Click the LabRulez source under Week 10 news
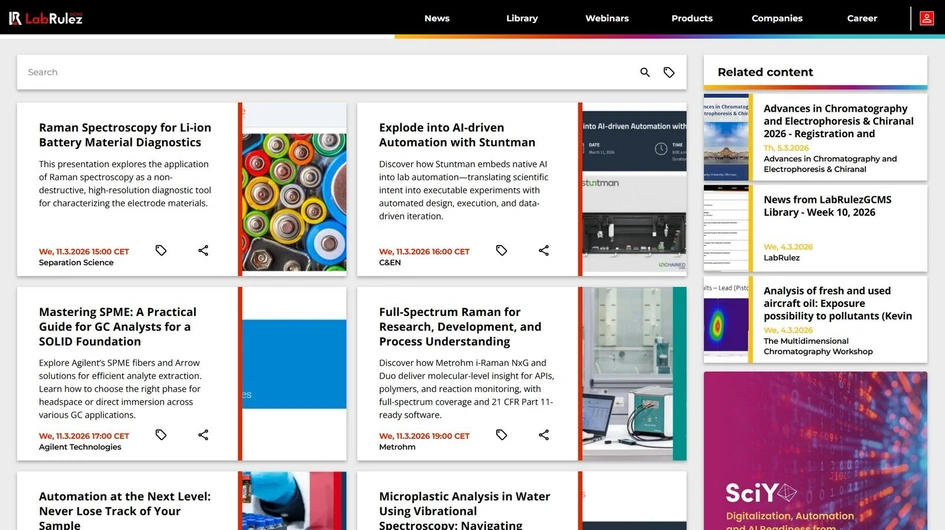This screenshot has height=530, width=945. [x=781, y=257]
